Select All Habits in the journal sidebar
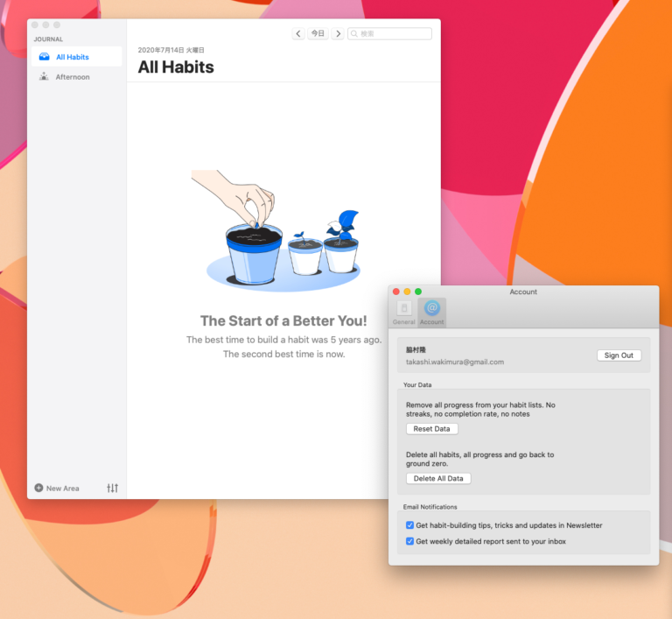The image size is (672, 619). click(x=73, y=57)
